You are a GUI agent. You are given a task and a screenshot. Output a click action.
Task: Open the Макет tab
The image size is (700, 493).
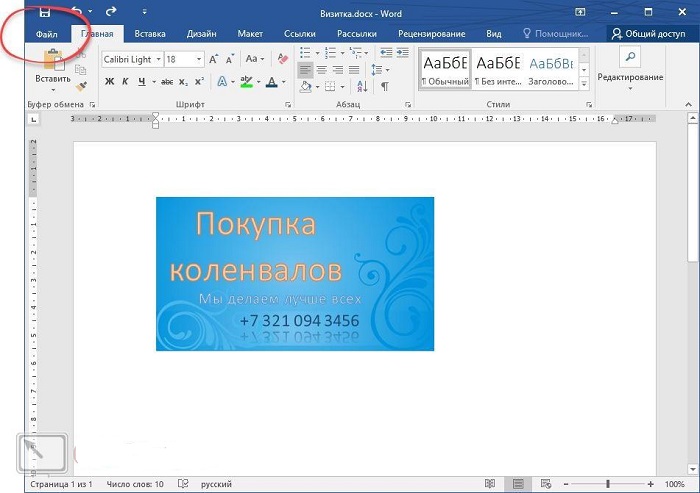pos(250,34)
